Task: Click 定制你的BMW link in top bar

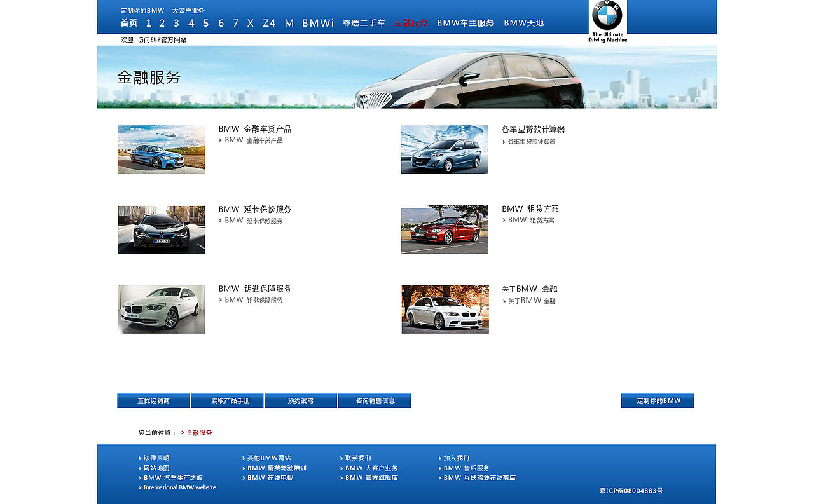Action: point(142,11)
